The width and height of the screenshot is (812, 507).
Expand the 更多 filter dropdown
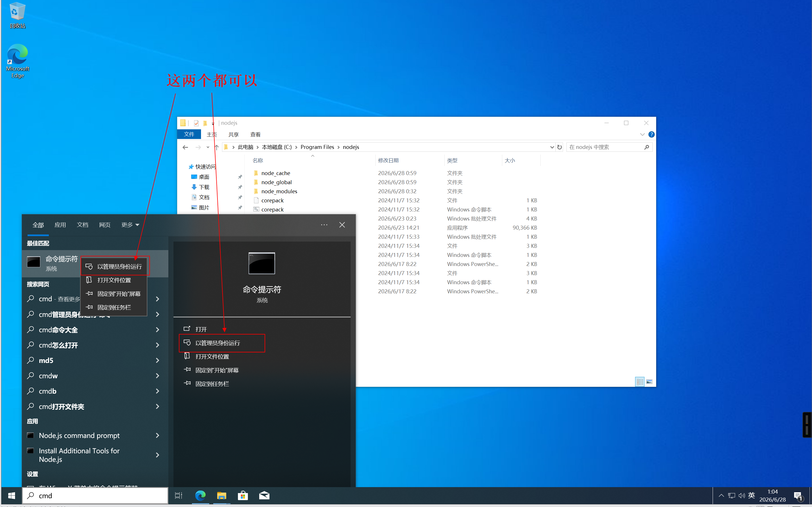click(x=130, y=225)
